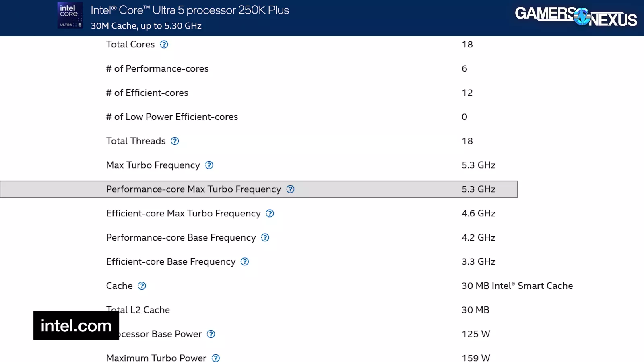This screenshot has width=644, height=362.
Task: Open Max Turbo Frequency help tooltip
Action: [x=209, y=165]
